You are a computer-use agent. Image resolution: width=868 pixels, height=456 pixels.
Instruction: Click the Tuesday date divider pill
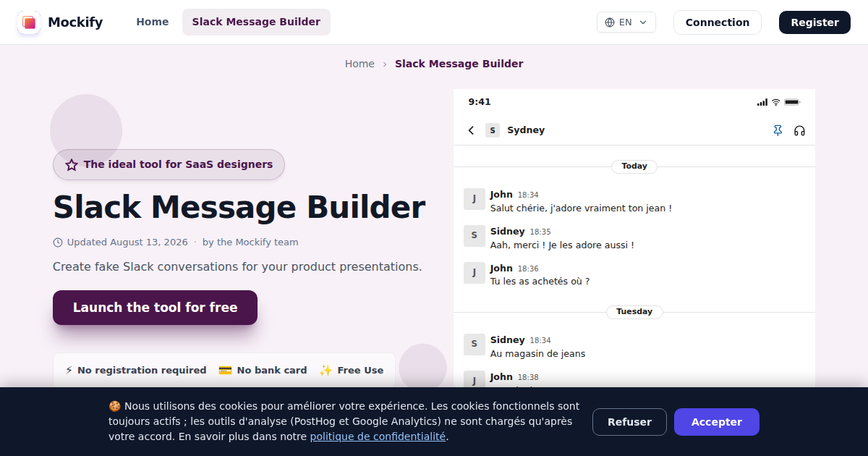634,312
